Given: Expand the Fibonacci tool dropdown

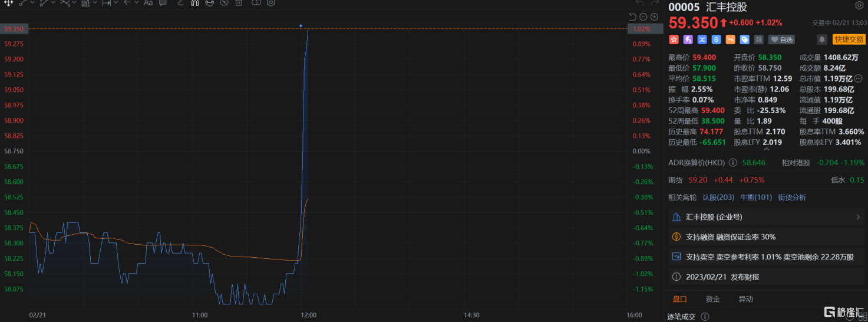Looking at the screenshot, I should coord(95,2).
